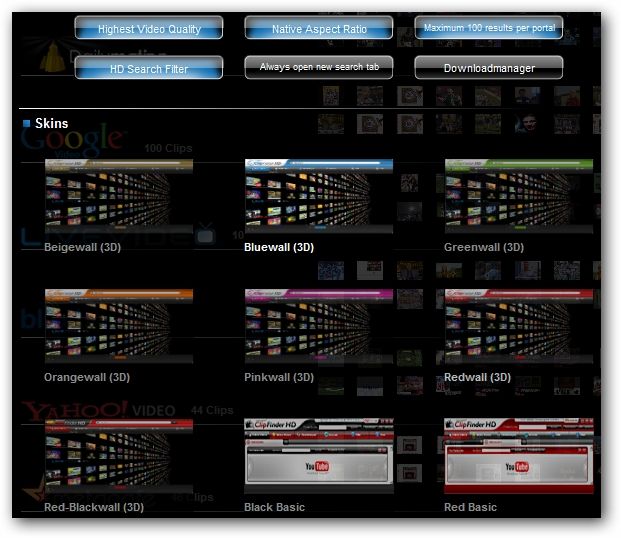Select the Red Basic skin thumbnail
The width and height of the screenshot is (621, 538).
519,456
